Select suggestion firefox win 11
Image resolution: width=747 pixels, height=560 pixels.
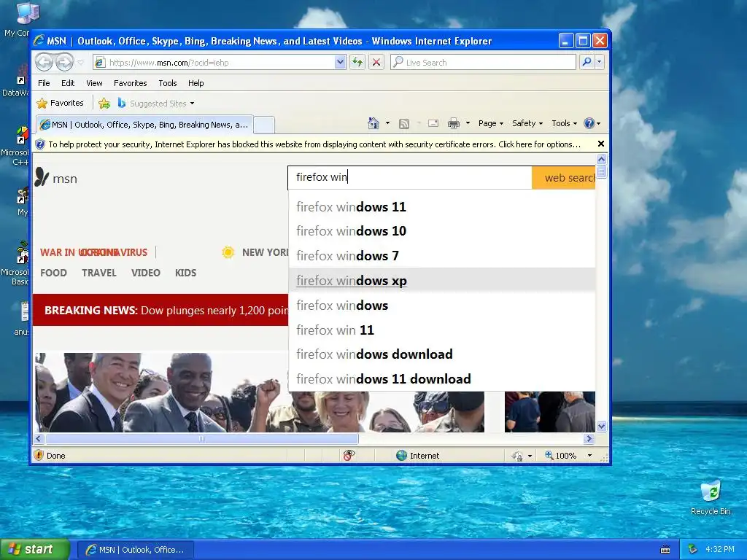point(442,330)
